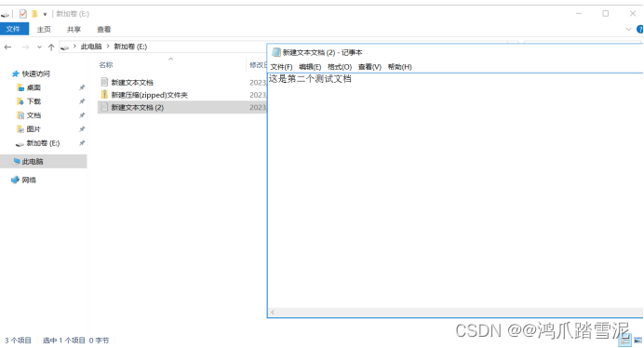The width and height of the screenshot is (644, 348).
Task: Select 网络 in navigation pane
Action: pyautogui.click(x=29, y=180)
